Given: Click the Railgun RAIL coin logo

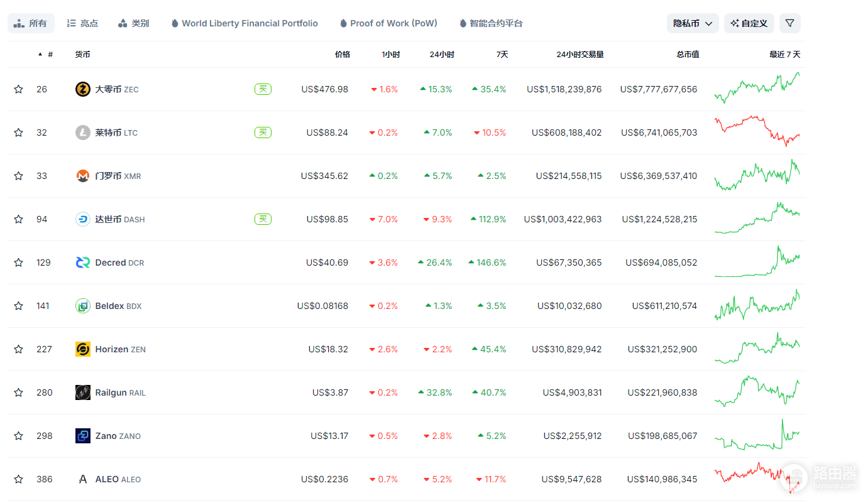Looking at the screenshot, I should tap(82, 392).
